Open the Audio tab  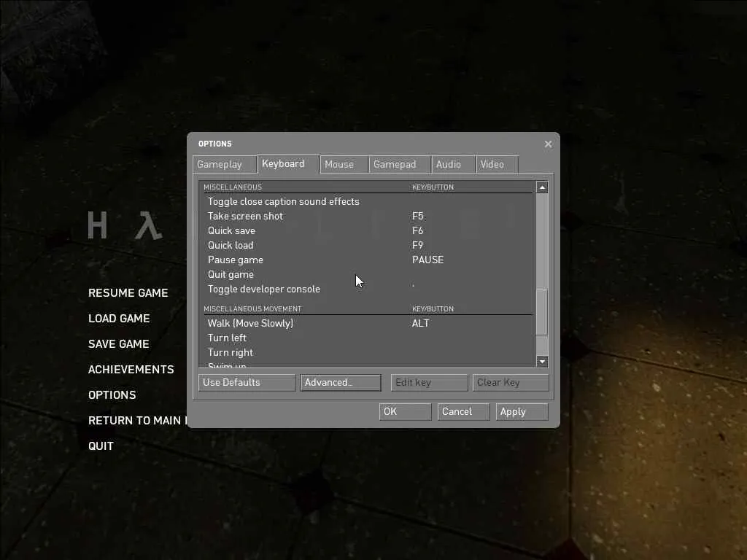tap(453, 164)
